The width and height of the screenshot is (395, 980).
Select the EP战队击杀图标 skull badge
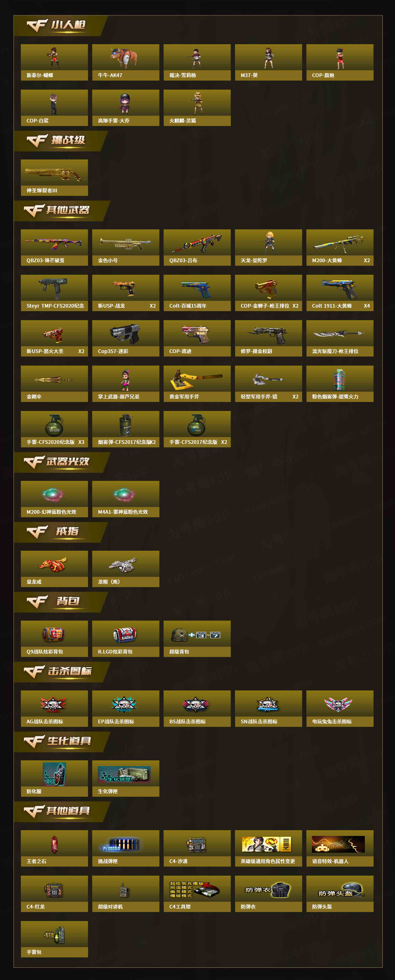click(126, 708)
